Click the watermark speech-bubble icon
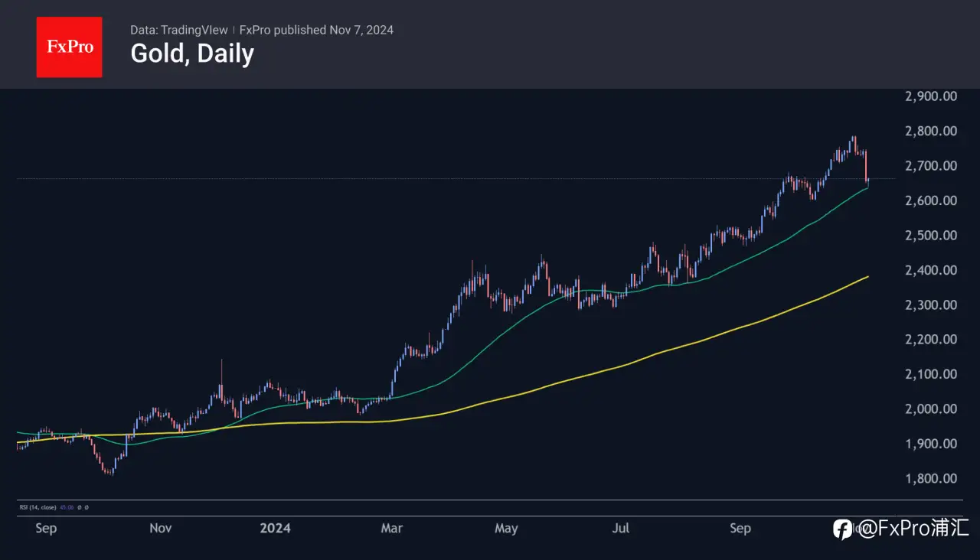This screenshot has width=980, height=560. 842,528
